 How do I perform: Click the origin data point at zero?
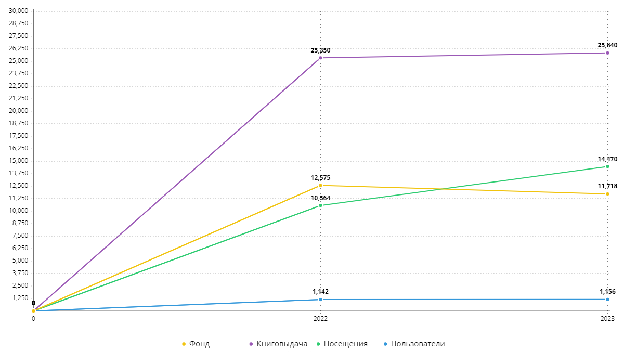[x=33, y=311]
